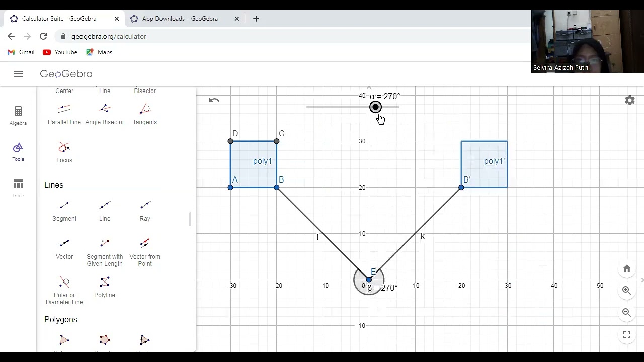The height and width of the screenshot is (362, 644).
Task: Click the undo arrow above the graph
Action: tap(214, 100)
